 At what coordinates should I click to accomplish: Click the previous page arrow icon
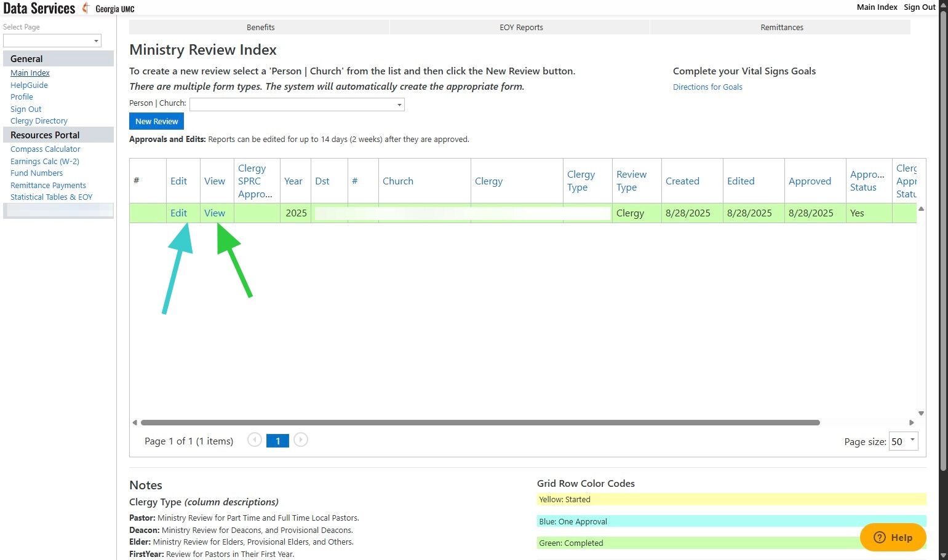point(254,440)
